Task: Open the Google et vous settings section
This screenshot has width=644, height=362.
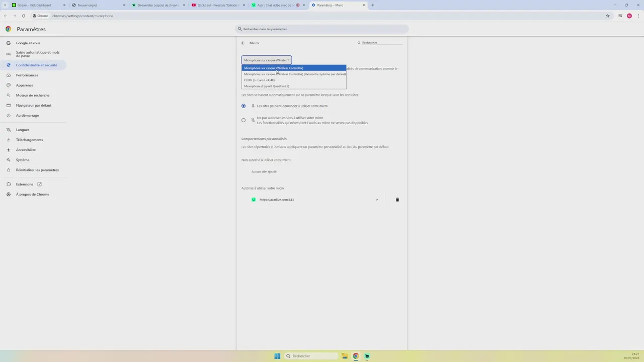Action: [x=28, y=43]
